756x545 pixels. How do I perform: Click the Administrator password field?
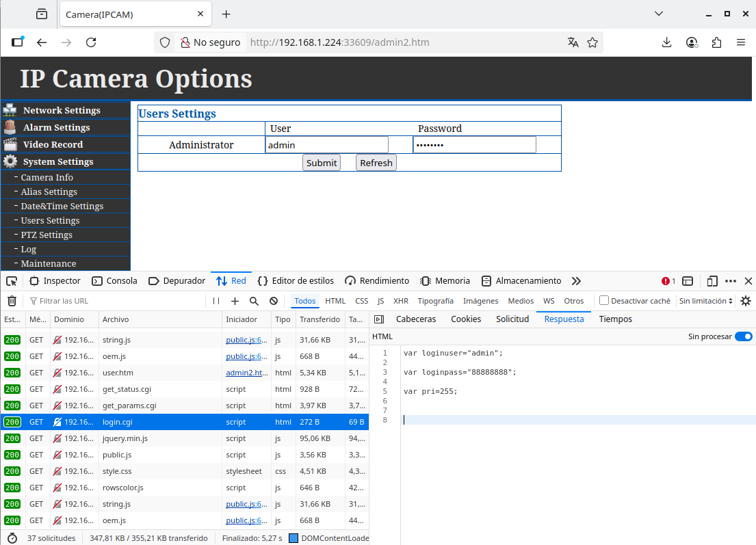(x=474, y=145)
